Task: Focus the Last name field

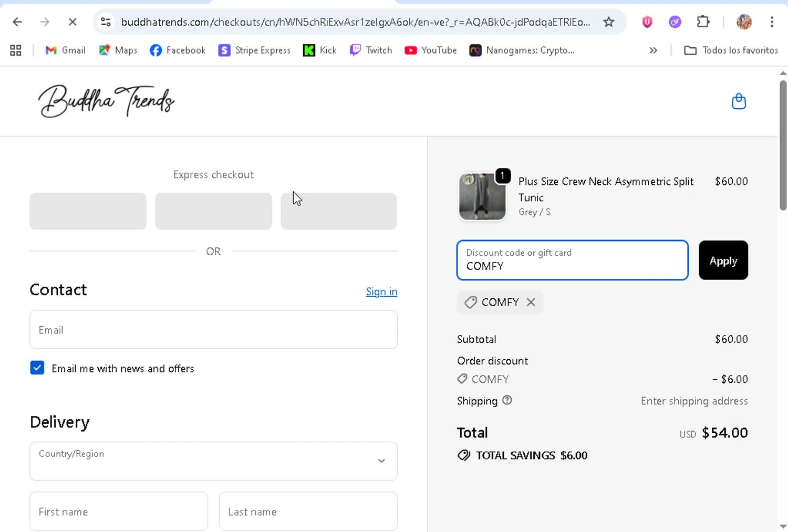Action: [308, 512]
